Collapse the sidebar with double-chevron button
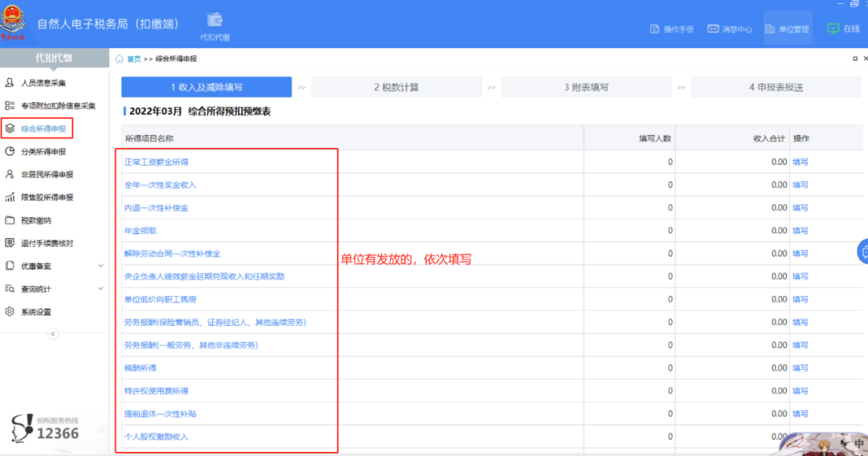The width and height of the screenshot is (868, 456). pos(53,334)
